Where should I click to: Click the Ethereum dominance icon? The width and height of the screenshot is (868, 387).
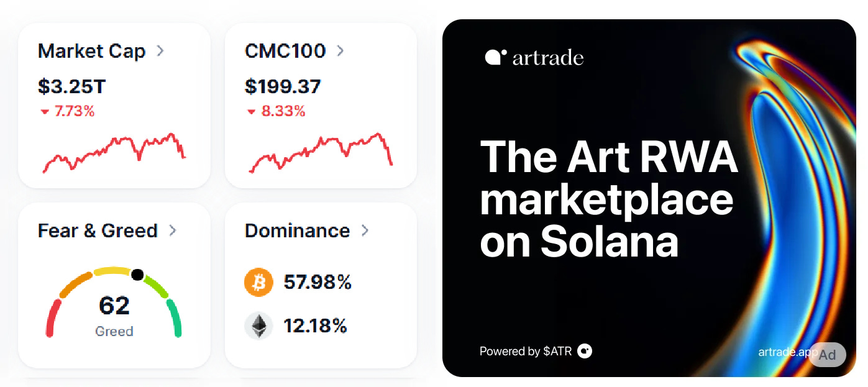pos(258,326)
